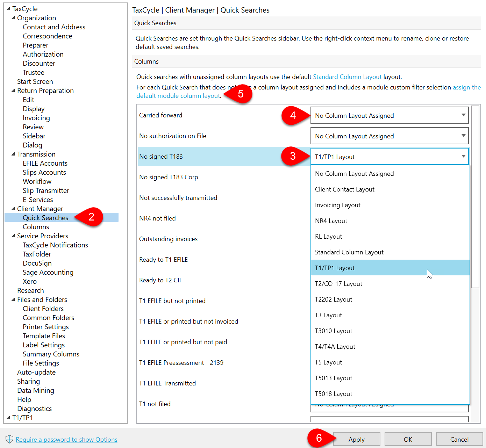
Task: Select the NR4 not filed row
Action: 223,218
